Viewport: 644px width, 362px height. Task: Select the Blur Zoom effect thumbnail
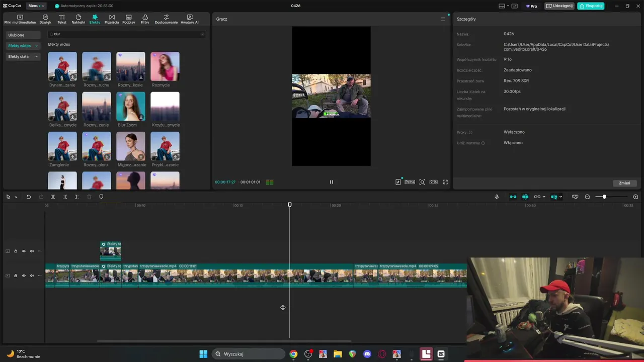click(131, 106)
